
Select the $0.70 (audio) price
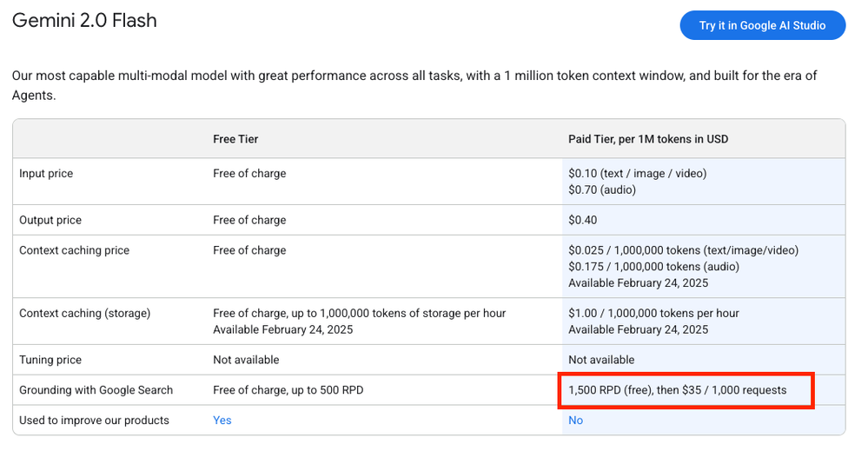[602, 189]
